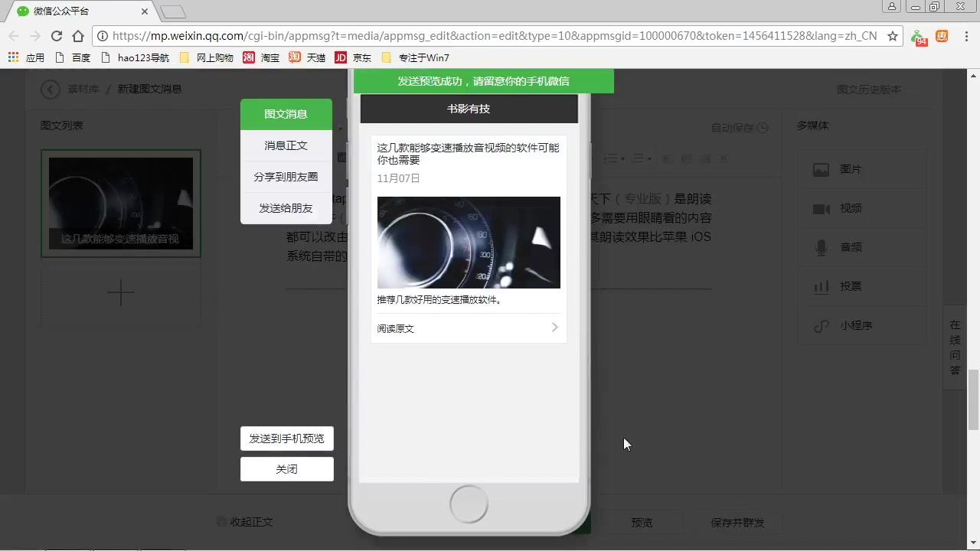Image resolution: width=980 pixels, height=551 pixels.
Task: Go back with the circular arrow icon by 素材库
Action: click(50, 89)
